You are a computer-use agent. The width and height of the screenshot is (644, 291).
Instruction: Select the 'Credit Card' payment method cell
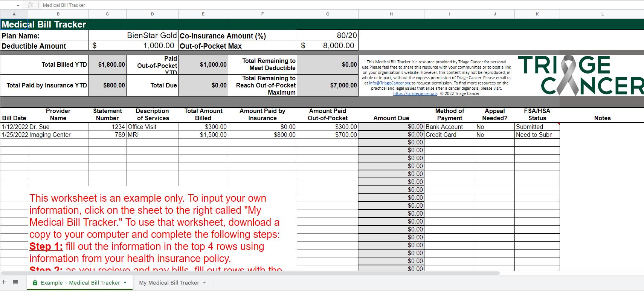pos(450,135)
